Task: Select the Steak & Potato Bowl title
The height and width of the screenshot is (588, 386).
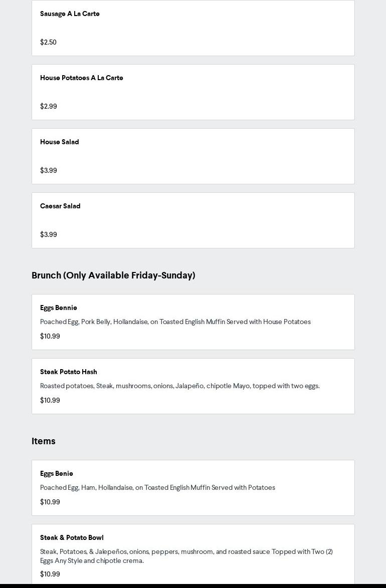Action: tap(72, 538)
